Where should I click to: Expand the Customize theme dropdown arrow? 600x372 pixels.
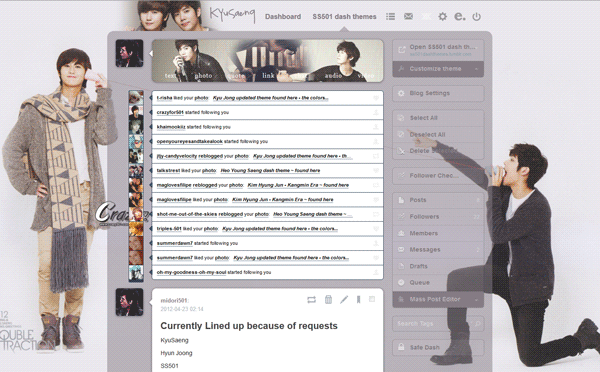476,69
